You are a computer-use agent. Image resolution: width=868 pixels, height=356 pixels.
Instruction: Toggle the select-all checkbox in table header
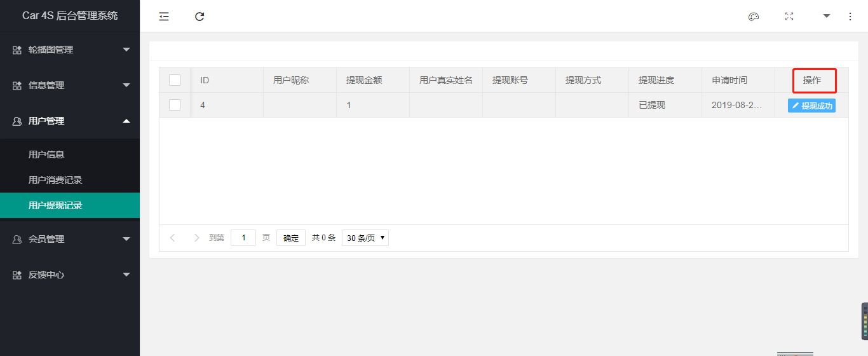175,80
